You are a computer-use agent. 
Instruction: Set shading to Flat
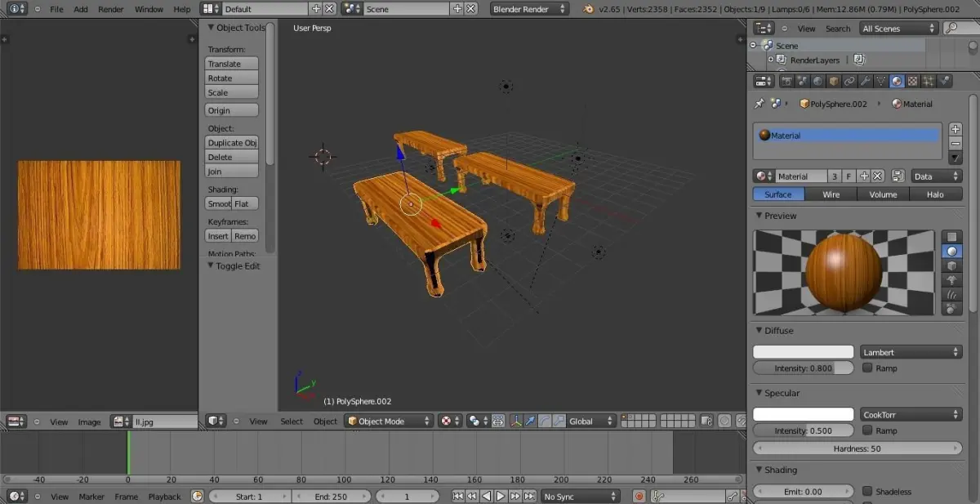tap(245, 203)
